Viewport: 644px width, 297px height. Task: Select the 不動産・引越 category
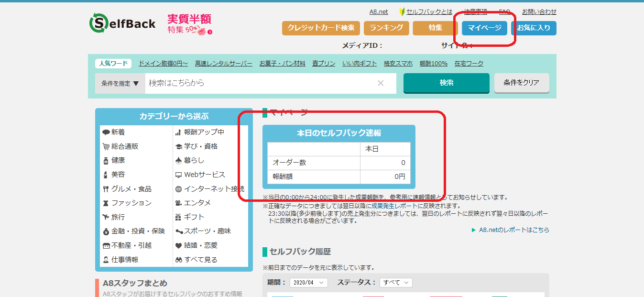(x=127, y=245)
